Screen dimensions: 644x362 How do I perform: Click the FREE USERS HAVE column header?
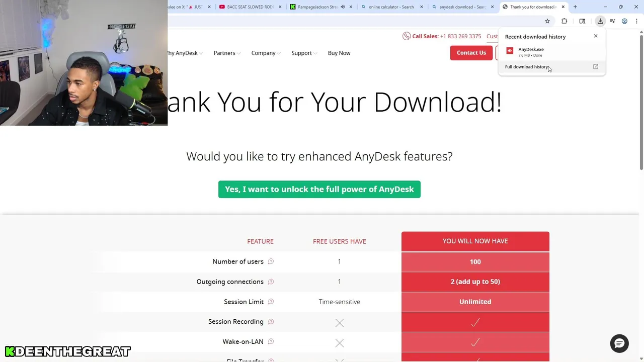(340, 241)
